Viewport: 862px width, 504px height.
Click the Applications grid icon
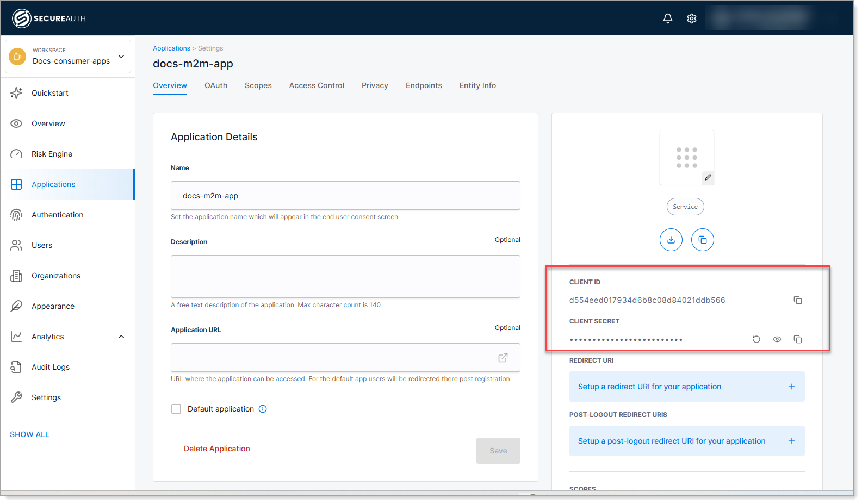coord(16,184)
